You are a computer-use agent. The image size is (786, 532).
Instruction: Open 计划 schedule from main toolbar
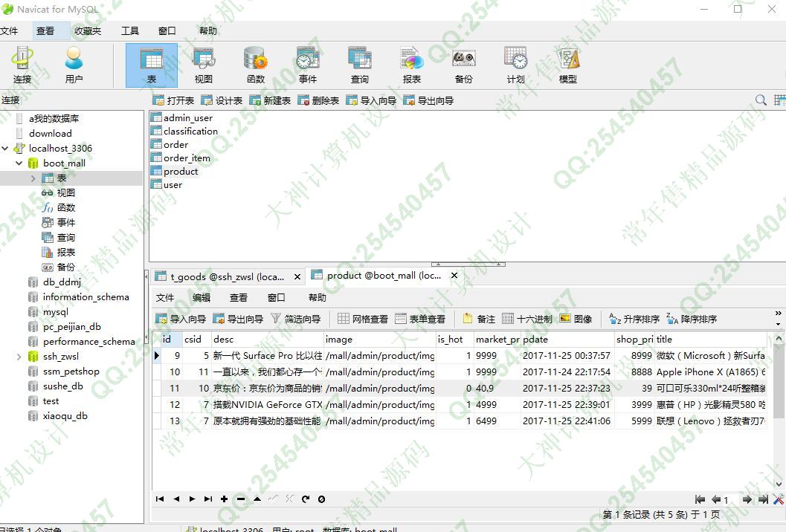[x=516, y=65]
